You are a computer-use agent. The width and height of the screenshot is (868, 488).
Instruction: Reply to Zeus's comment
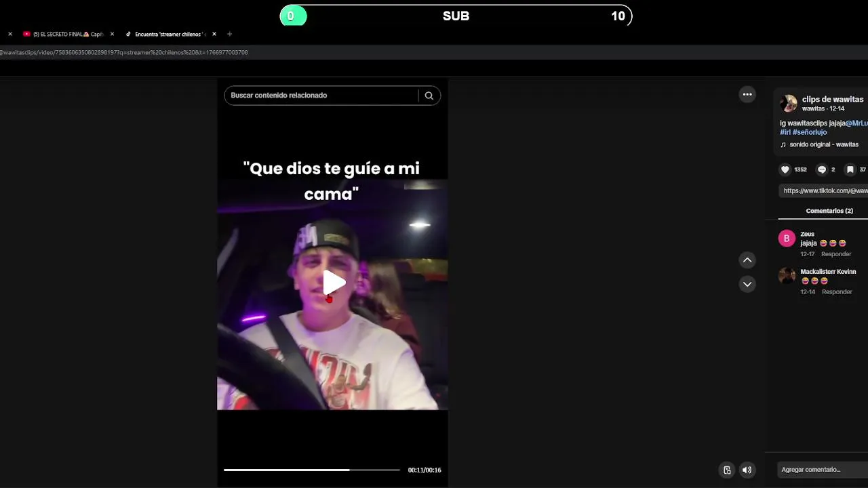point(836,254)
